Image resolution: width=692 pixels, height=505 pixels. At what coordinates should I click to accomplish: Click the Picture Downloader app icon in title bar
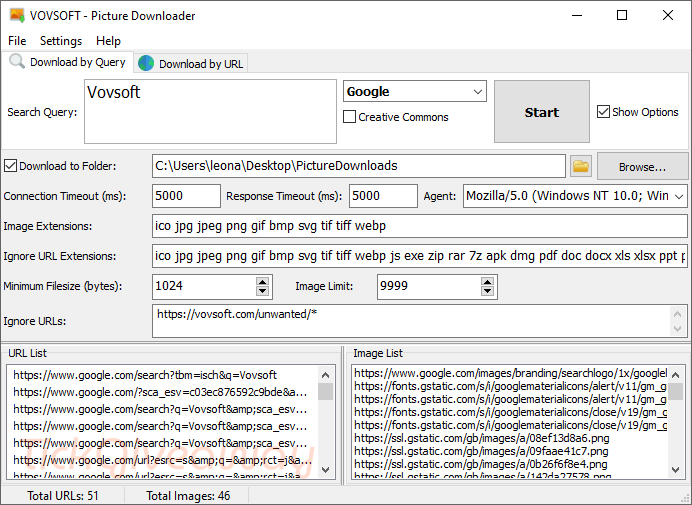(17, 15)
